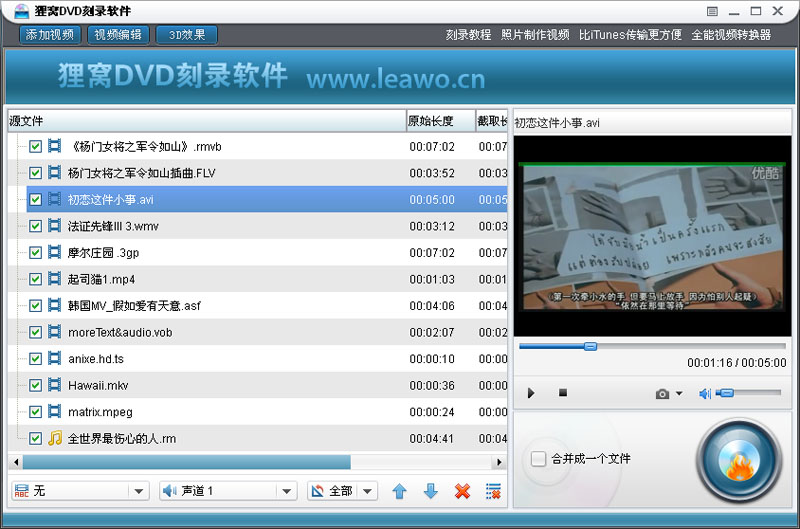
Task: Click 源文件 column header
Action: pos(207,121)
